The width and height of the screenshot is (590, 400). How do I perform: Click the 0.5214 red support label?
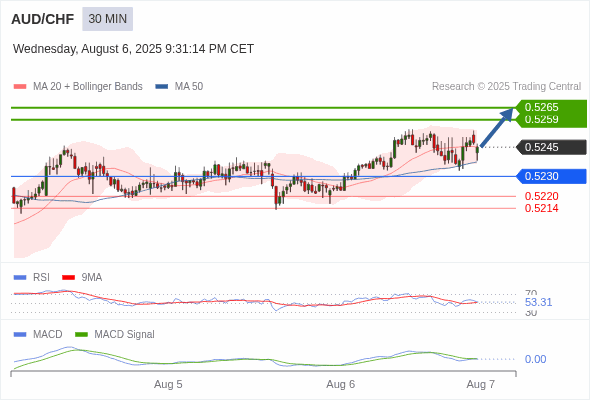tap(541, 208)
